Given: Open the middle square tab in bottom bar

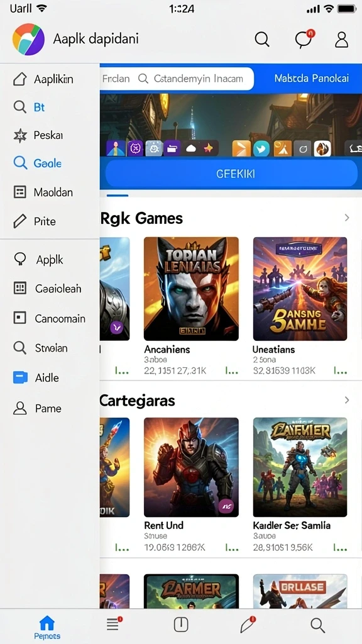Looking at the screenshot, I should (181, 625).
